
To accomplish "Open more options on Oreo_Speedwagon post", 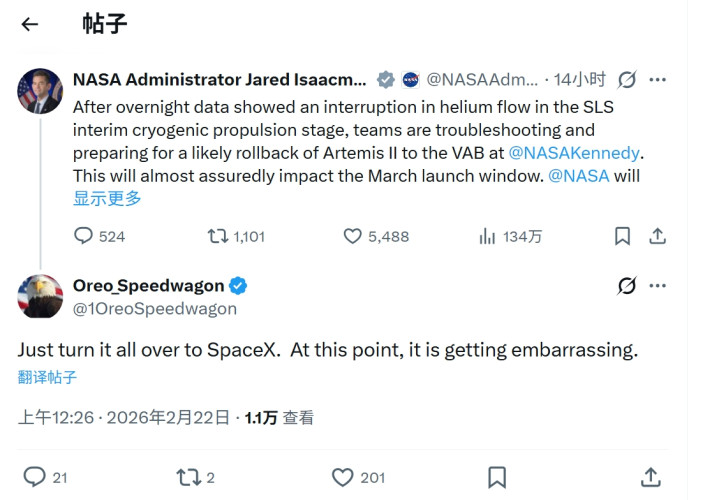I will pos(657,286).
